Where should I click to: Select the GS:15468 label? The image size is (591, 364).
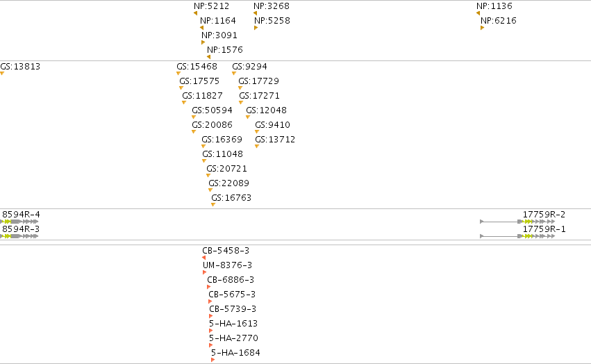coord(197,67)
